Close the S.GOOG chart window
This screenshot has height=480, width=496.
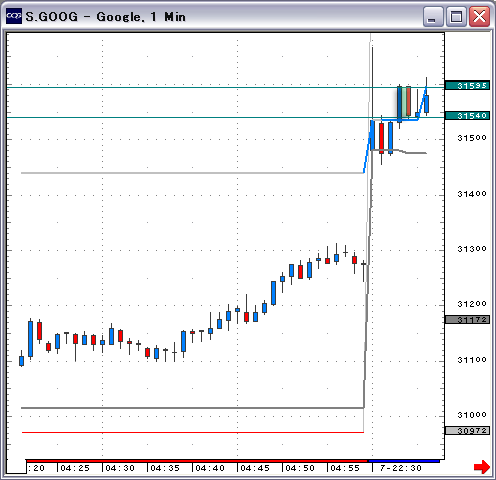[479, 16]
